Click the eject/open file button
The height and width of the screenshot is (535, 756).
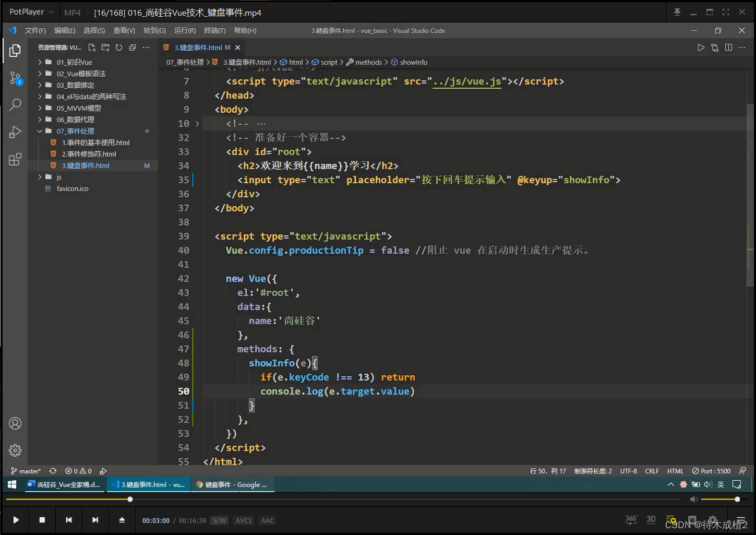coord(122,520)
